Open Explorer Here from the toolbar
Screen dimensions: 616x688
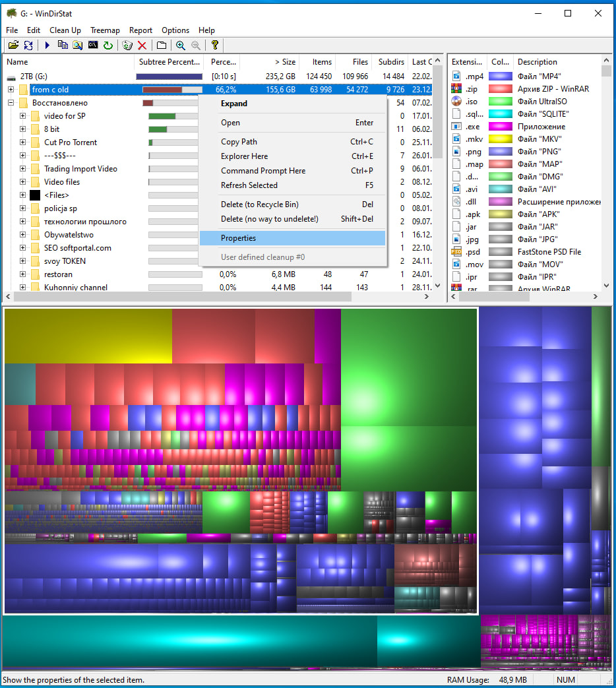[78, 46]
